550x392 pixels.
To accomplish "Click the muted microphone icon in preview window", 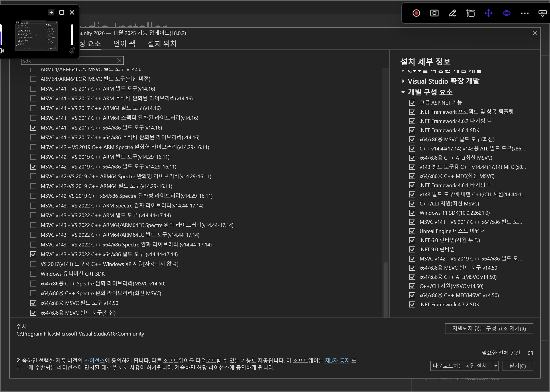I will coord(72,50).
